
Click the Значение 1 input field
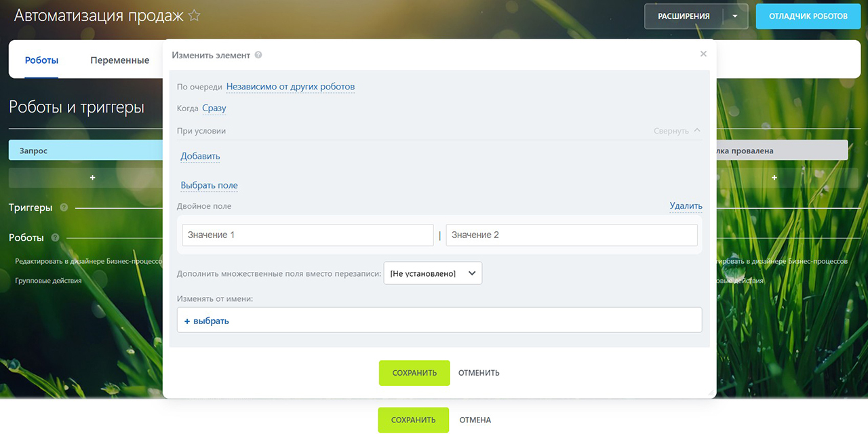point(308,235)
